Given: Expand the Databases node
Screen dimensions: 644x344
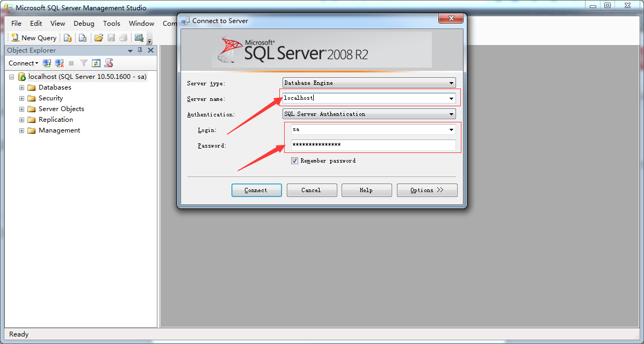Looking at the screenshot, I should point(22,87).
